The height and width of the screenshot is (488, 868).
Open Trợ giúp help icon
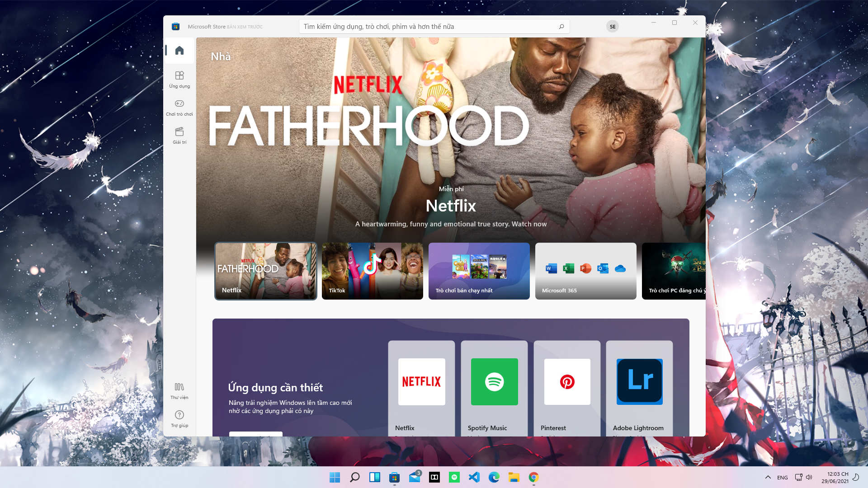(179, 419)
